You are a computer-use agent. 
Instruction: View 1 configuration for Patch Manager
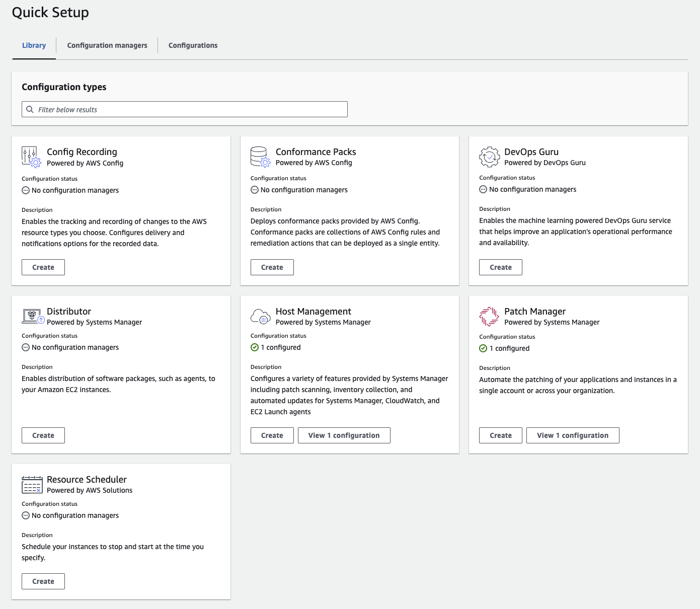click(573, 435)
